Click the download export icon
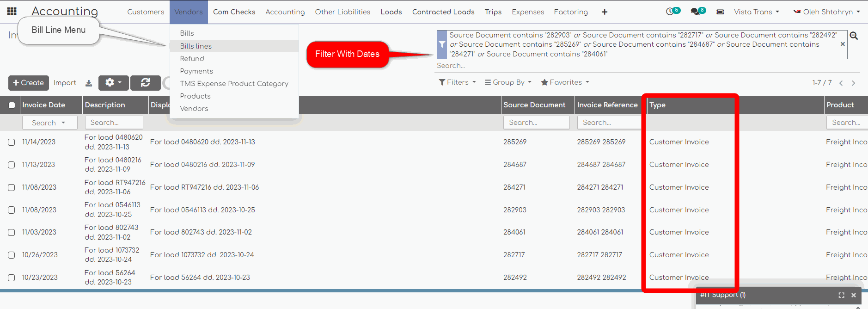This screenshot has width=868, height=309. [x=89, y=83]
